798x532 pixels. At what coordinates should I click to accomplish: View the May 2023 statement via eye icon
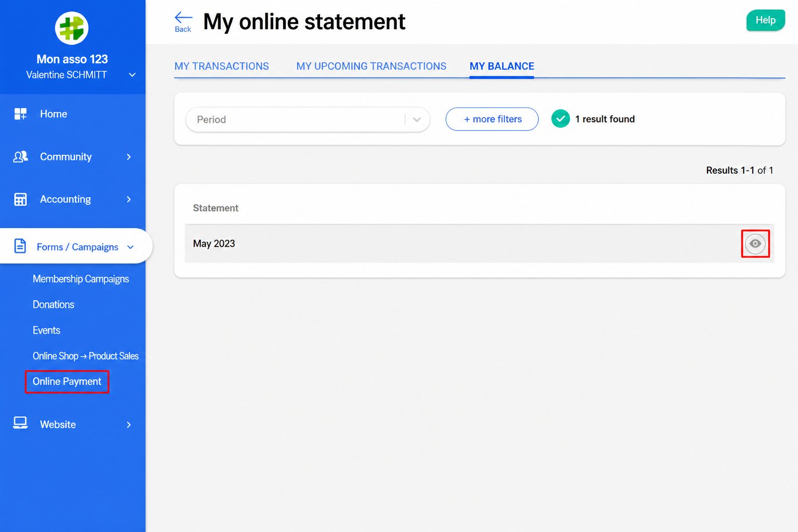tap(755, 244)
